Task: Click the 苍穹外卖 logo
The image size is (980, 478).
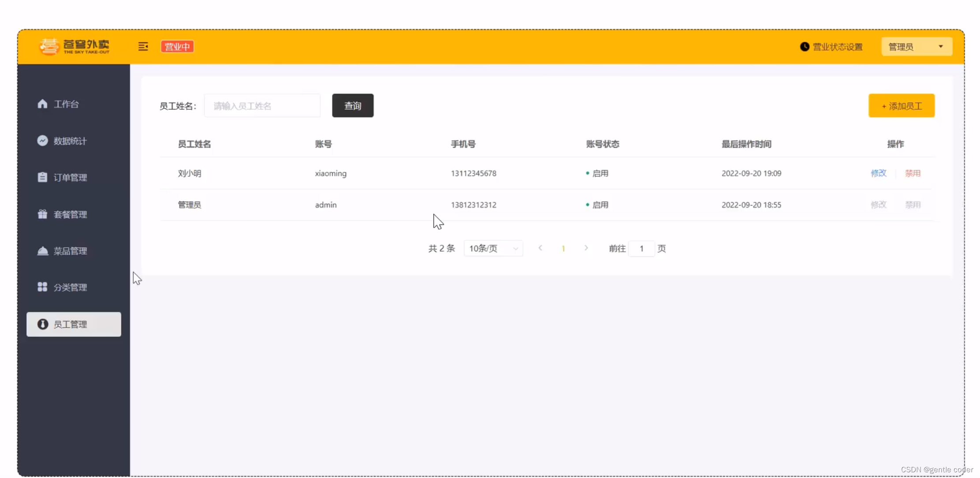Action: [74, 46]
